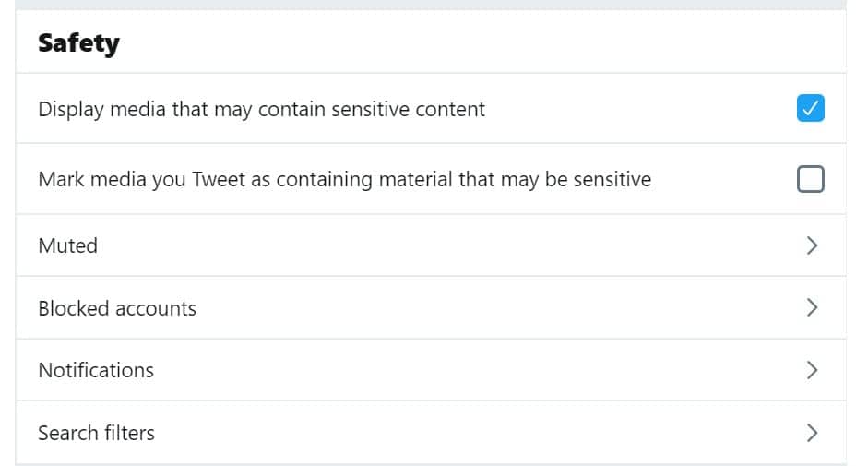
Task: Open the Muted settings entry
Action: click(67, 245)
